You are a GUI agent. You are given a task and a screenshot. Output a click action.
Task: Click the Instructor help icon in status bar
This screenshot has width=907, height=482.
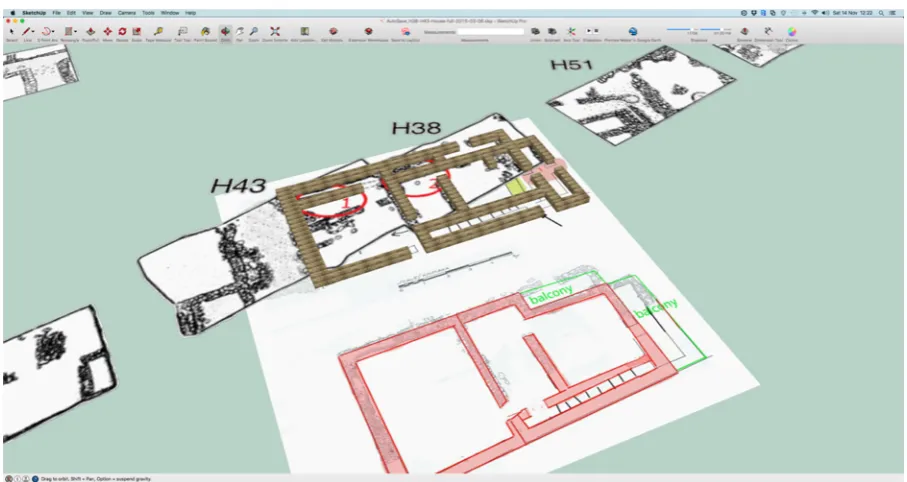click(35, 479)
